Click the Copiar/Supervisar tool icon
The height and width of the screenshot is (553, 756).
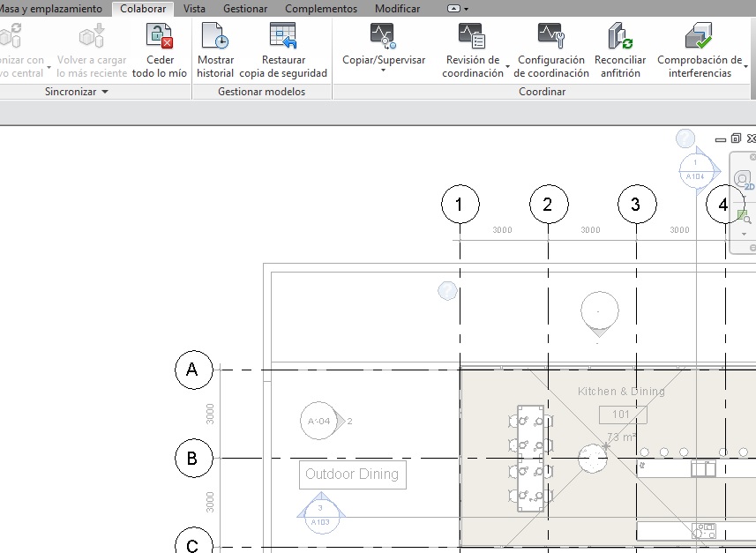coord(383,37)
